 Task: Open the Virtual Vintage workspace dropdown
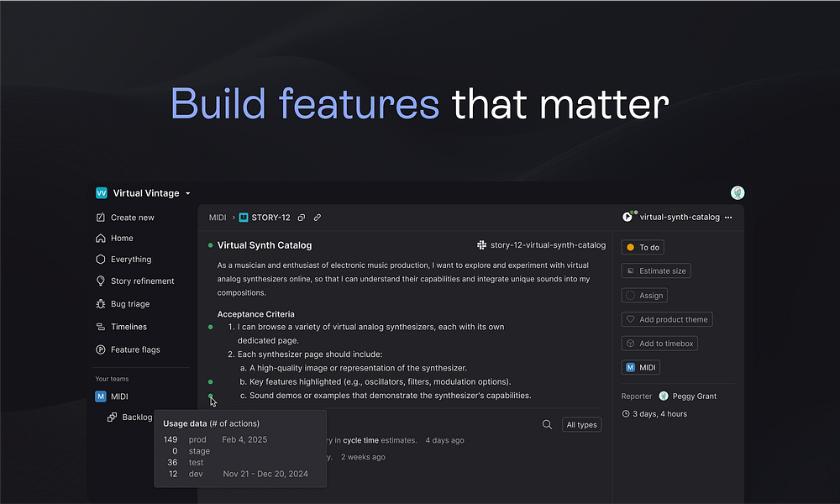(187, 193)
